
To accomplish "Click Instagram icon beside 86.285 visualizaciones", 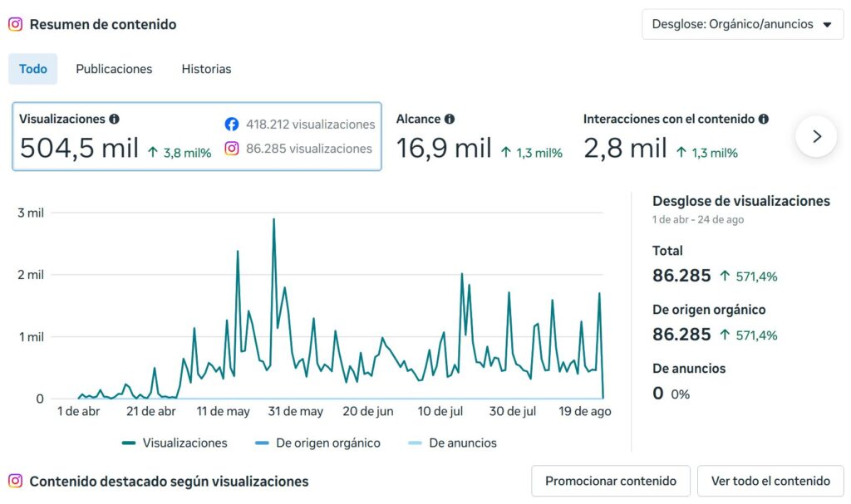I will tap(232, 148).
